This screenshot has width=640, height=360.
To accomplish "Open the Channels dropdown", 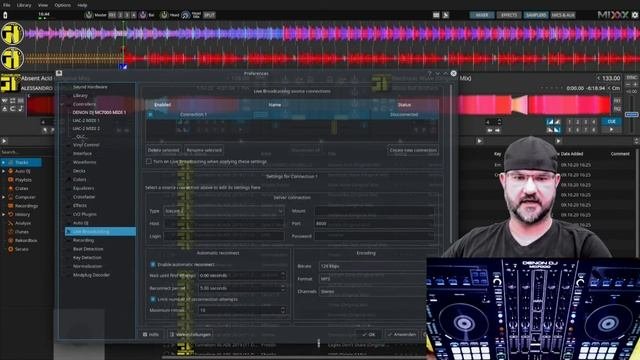I will pos(373,292).
